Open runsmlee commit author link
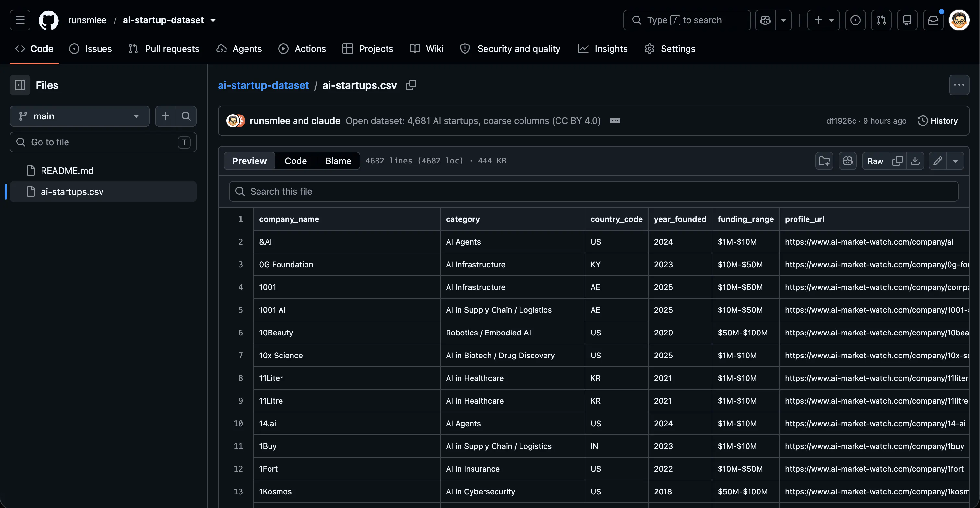Viewport: 980px width, 508px height. pos(270,121)
